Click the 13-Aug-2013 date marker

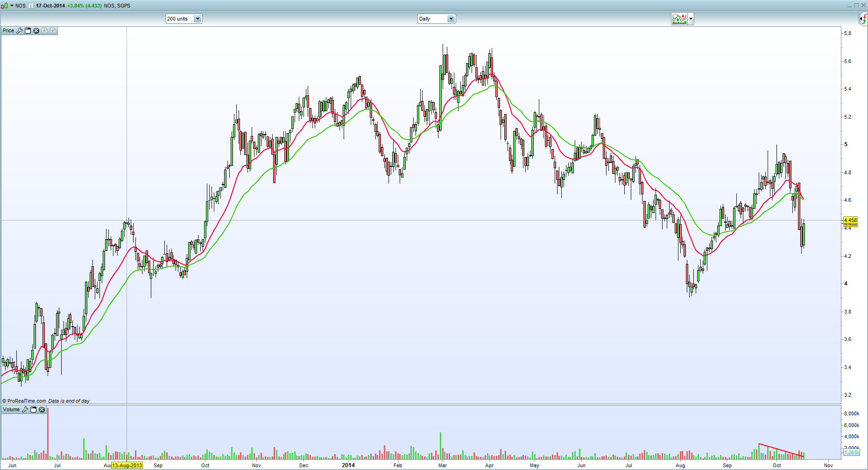(127, 465)
